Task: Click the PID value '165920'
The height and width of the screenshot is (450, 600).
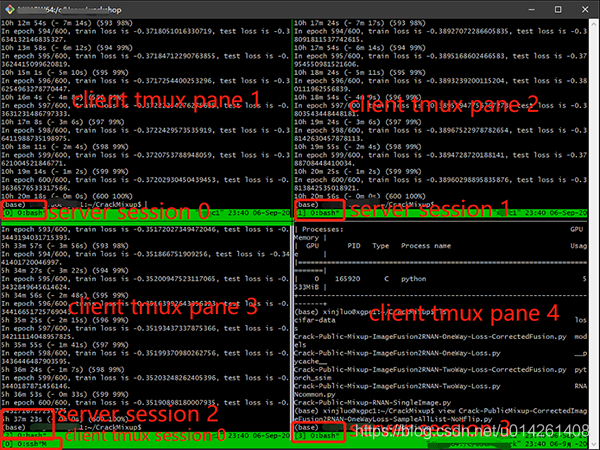Action: [347, 279]
